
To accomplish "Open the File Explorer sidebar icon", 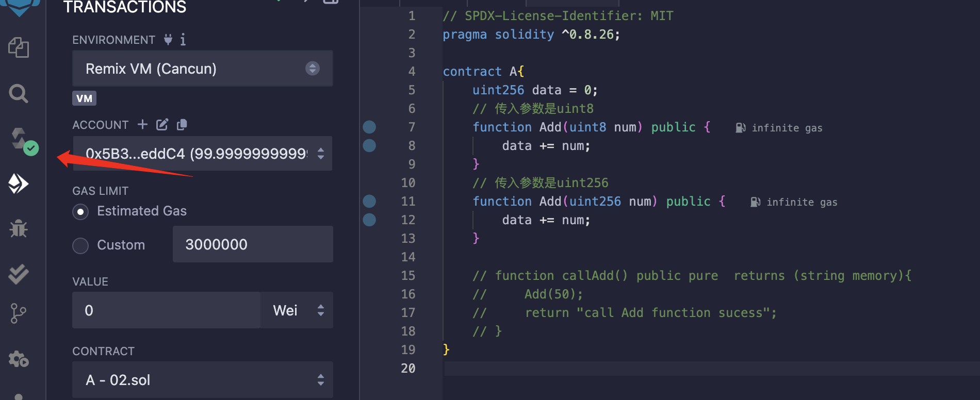I will tap(19, 48).
